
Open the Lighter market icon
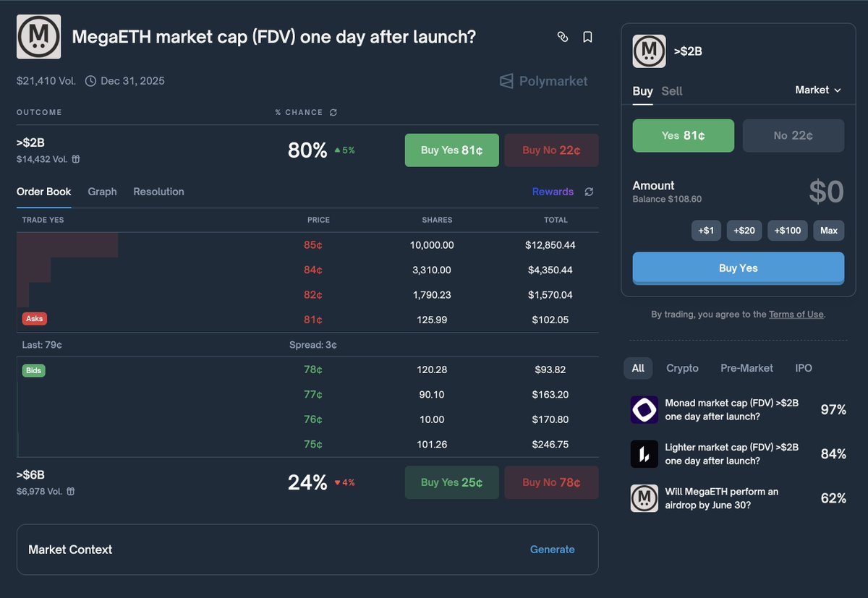tap(644, 454)
